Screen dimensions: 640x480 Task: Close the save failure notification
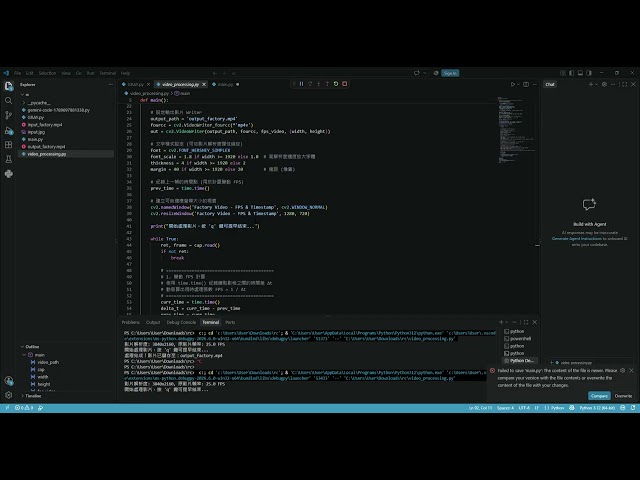(x=631, y=370)
